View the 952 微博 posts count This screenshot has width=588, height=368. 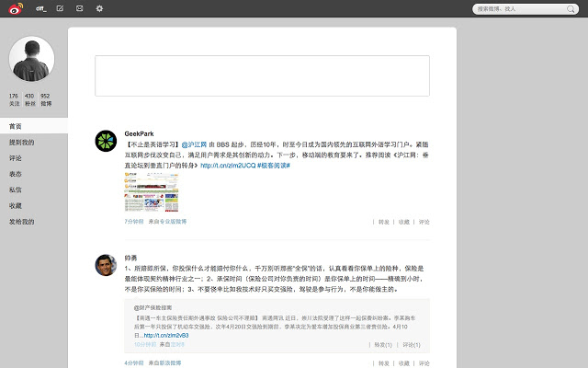click(x=46, y=99)
